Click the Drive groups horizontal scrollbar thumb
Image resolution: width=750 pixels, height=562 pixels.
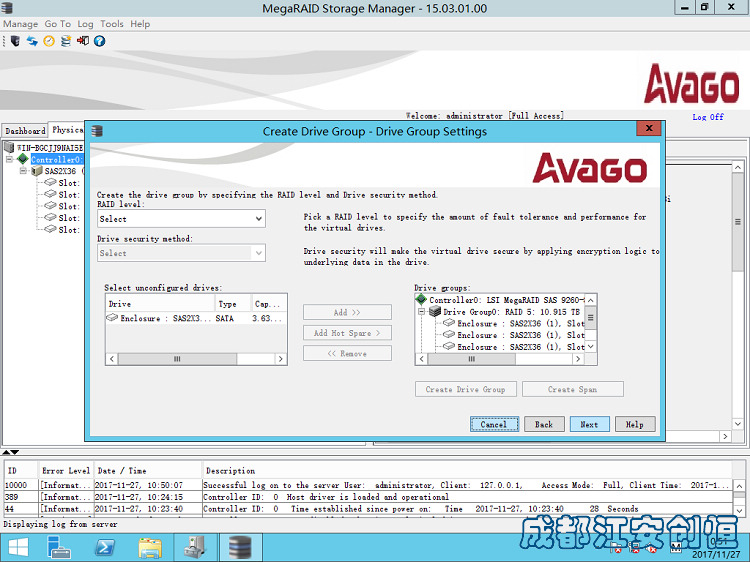(472, 359)
